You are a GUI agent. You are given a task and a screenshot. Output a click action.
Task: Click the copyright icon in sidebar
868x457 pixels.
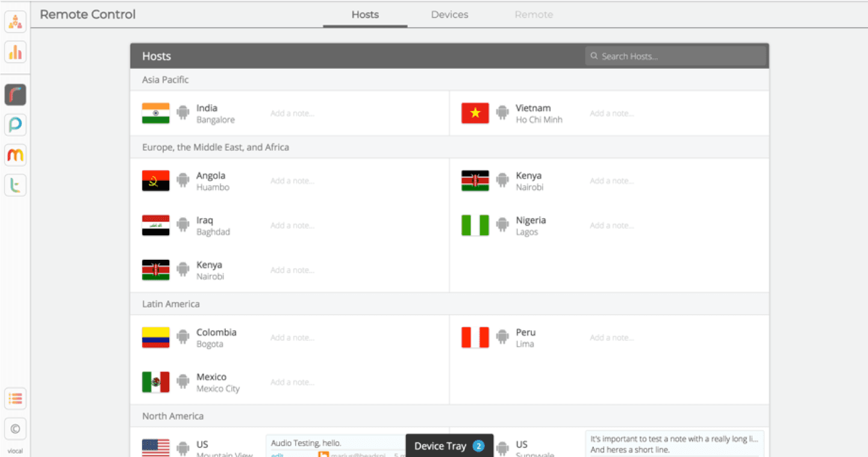tap(16, 429)
